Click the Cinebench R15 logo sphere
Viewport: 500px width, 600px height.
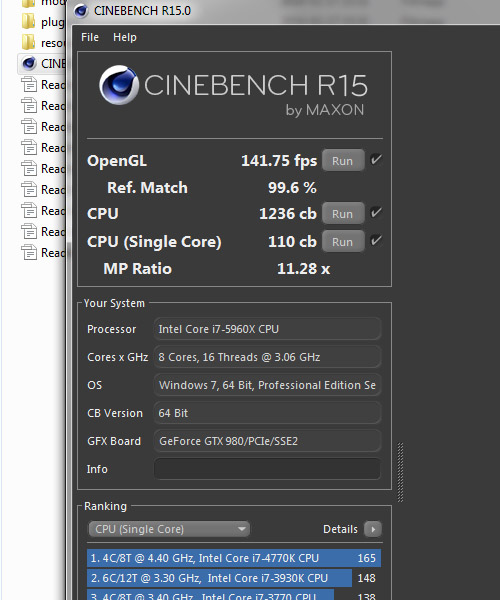[119, 85]
